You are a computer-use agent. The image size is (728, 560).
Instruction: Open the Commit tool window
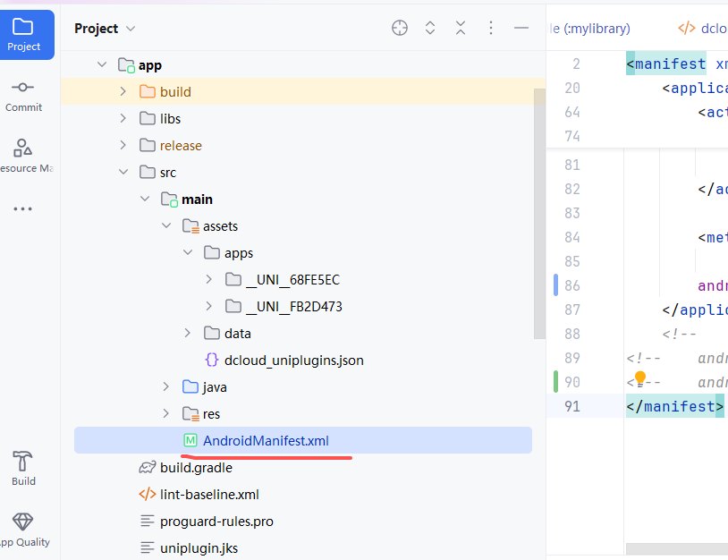pos(23,95)
